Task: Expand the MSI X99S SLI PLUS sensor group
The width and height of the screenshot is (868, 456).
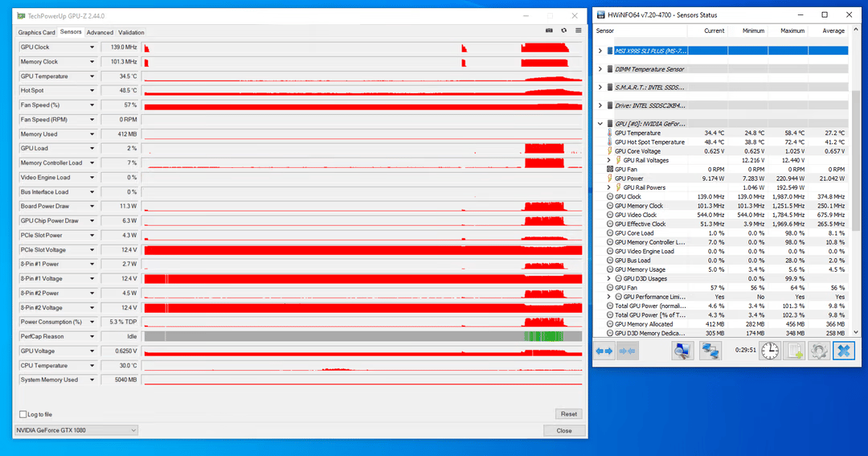Action: [x=600, y=51]
